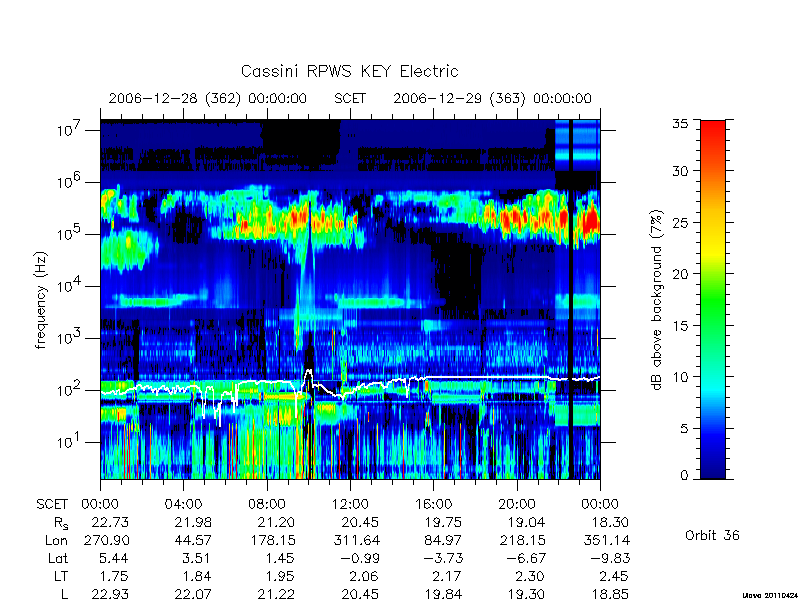Click the L value '19.84'
The width and height of the screenshot is (800, 600).
443,594
